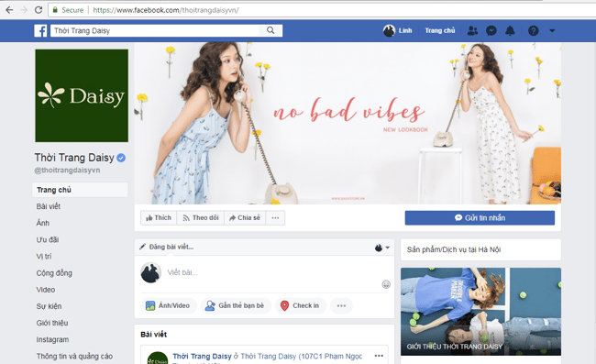Click the Facebook logo icon
Image resolution: width=596 pixels, height=364 pixels.
click(40, 30)
